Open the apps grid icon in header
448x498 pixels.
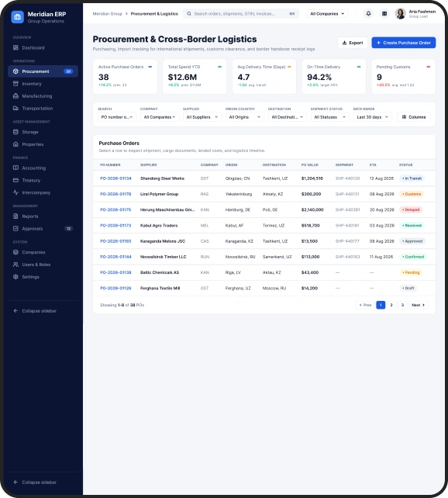tap(384, 14)
